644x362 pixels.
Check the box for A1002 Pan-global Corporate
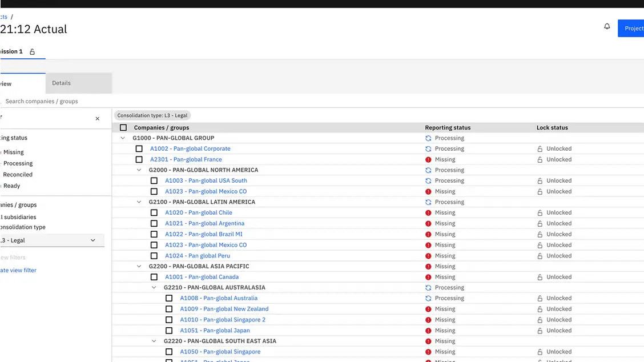pyautogui.click(x=139, y=149)
